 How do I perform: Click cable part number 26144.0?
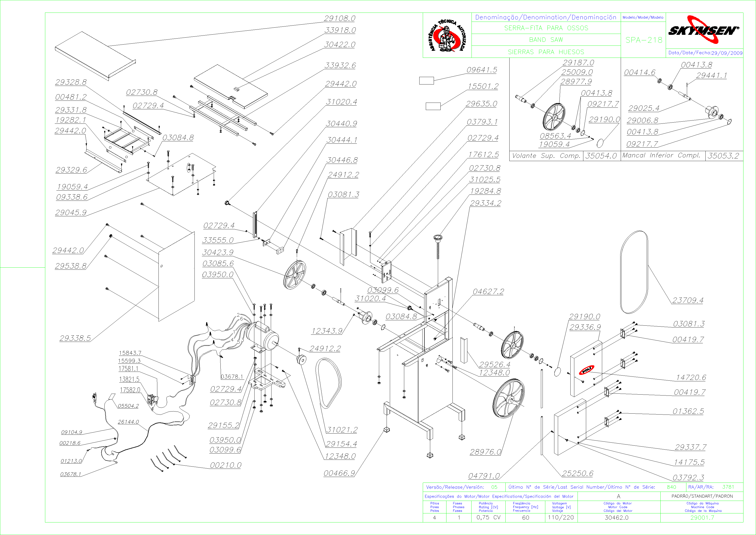[x=128, y=422]
